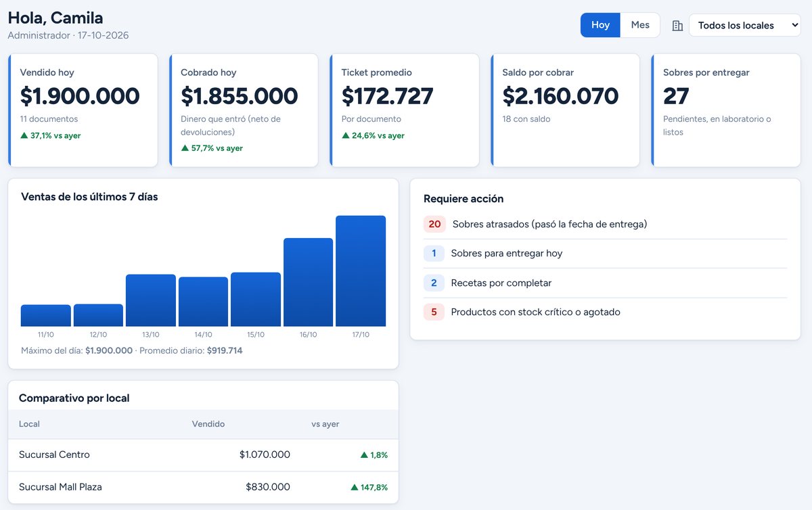Click the Vendido column header
812x510 pixels.
tap(208, 424)
